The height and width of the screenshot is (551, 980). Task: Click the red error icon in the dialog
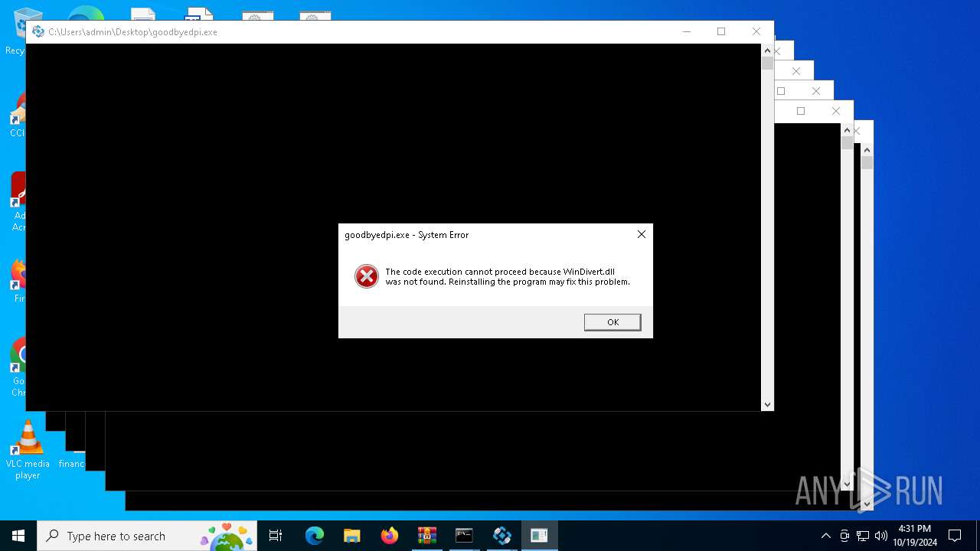pyautogui.click(x=367, y=276)
